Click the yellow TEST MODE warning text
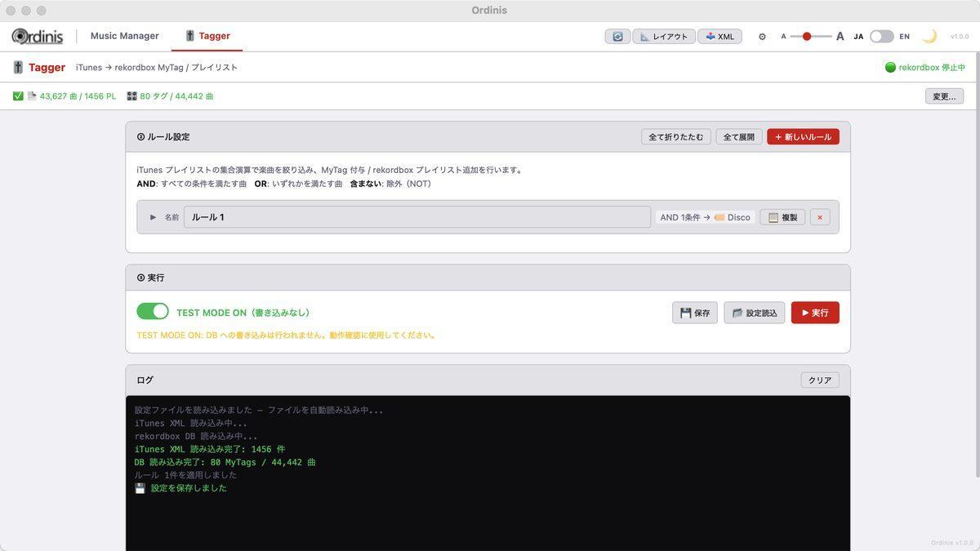 coord(287,335)
